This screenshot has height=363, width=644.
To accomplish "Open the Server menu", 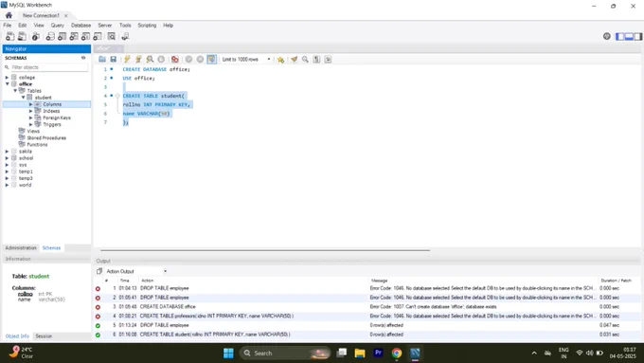I will pyautogui.click(x=105, y=25).
